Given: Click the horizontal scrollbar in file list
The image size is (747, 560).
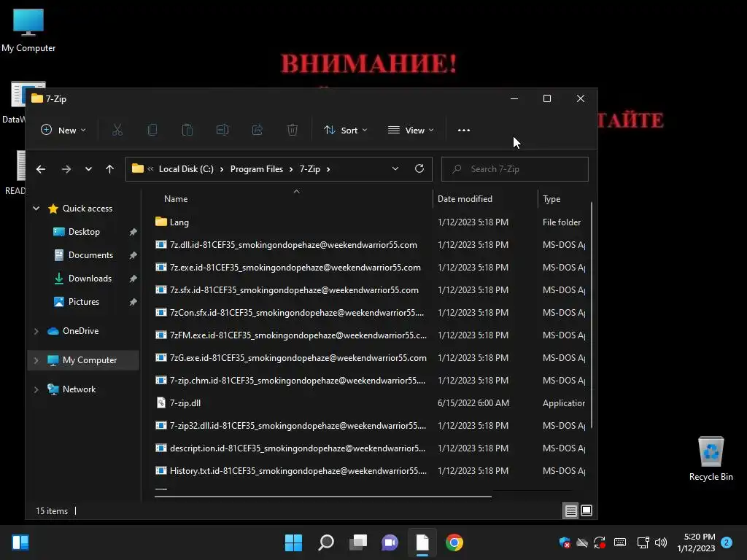Looking at the screenshot, I should pyautogui.click(x=323, y=496).
